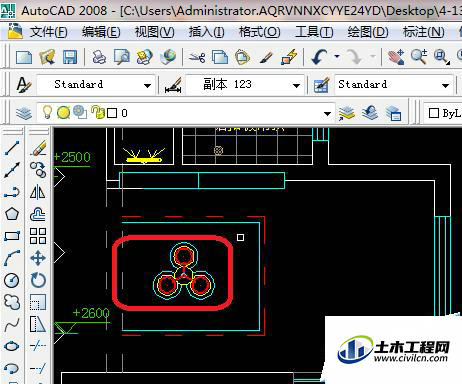Screen dimensions: 462x384
Task: Expand the dimension style 副本 123 dropdown
Action: click(296, 86)
